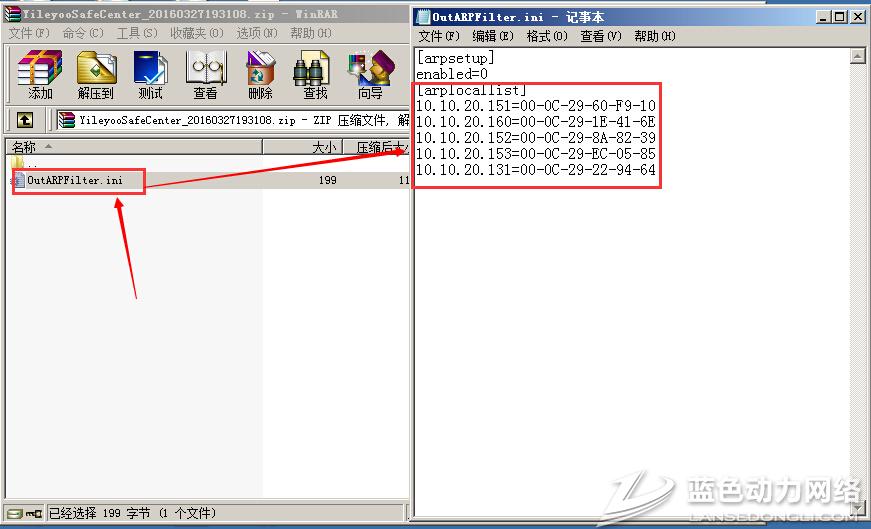Go up one folder level button
This screenshot has height=529, width=871.
(x=25, y=121)
